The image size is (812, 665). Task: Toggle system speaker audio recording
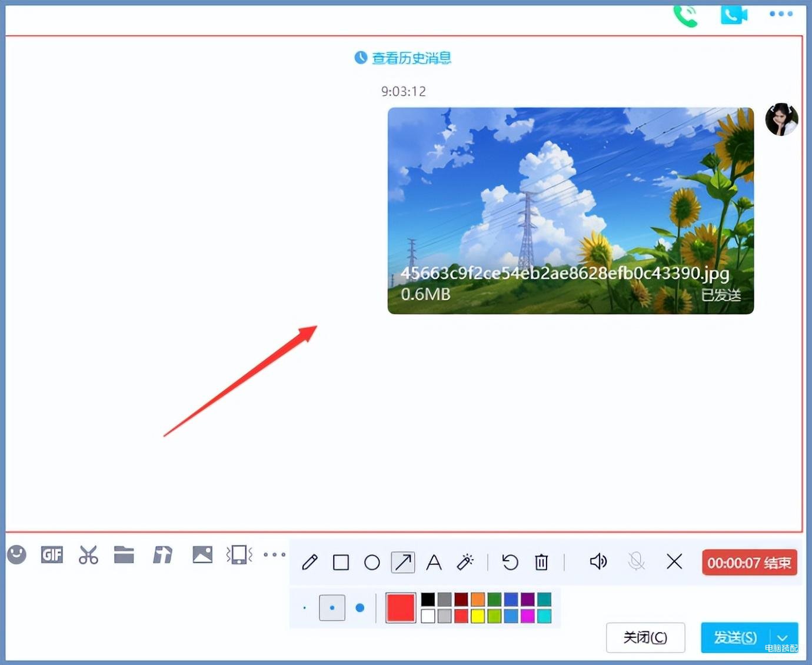tap(598, 562)
